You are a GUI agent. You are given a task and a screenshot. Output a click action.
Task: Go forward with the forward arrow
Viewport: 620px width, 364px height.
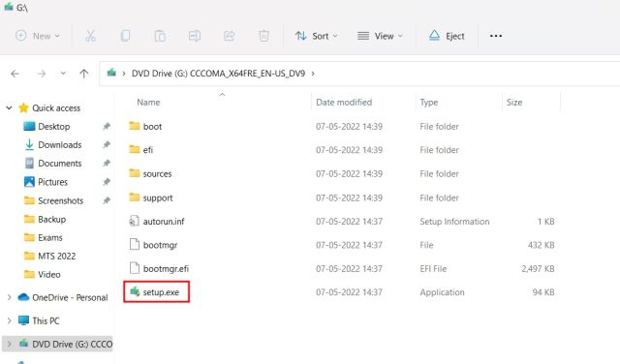click(x=42, y=74)
